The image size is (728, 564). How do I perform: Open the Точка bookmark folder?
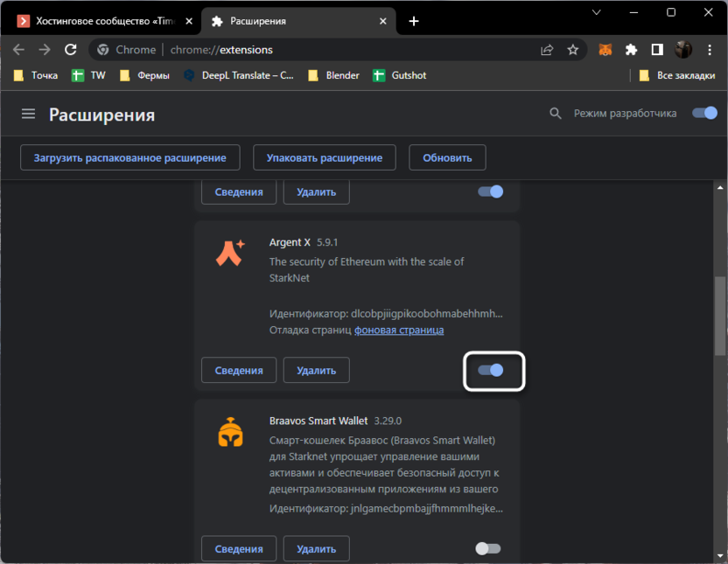(x=36, y=75)
